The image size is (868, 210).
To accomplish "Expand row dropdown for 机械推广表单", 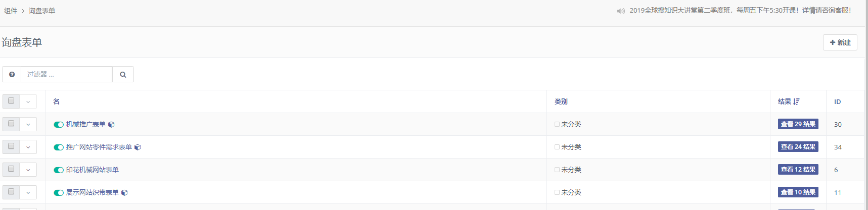I will point(28,124).
